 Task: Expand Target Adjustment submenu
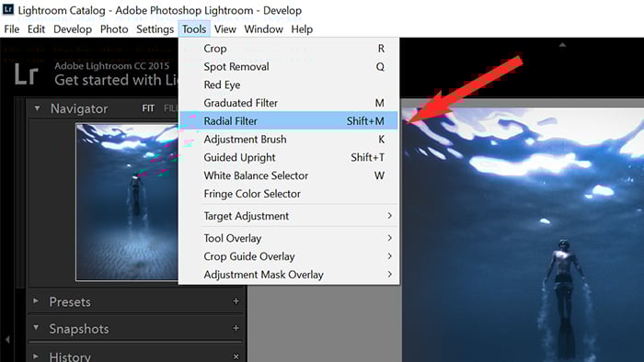[x=289, y=216]
